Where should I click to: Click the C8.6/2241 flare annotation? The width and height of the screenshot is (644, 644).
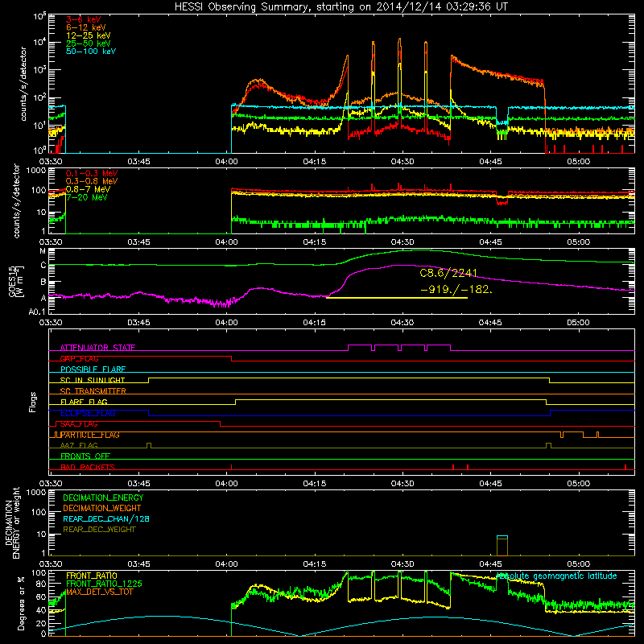tap(448, 273)
